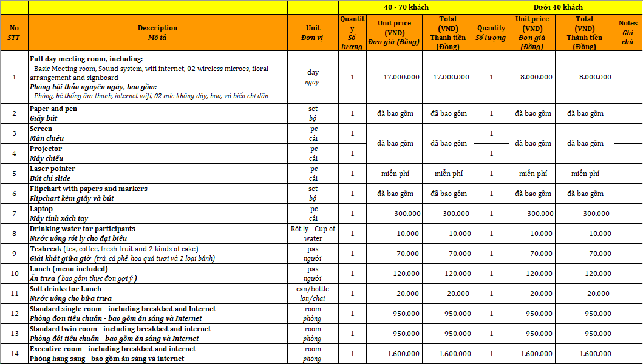The height and width of the screenshot is (364, 643).
Task: Select the 'pax người' unit cell in Teabreak row
Action: click(x=313, y=254)
